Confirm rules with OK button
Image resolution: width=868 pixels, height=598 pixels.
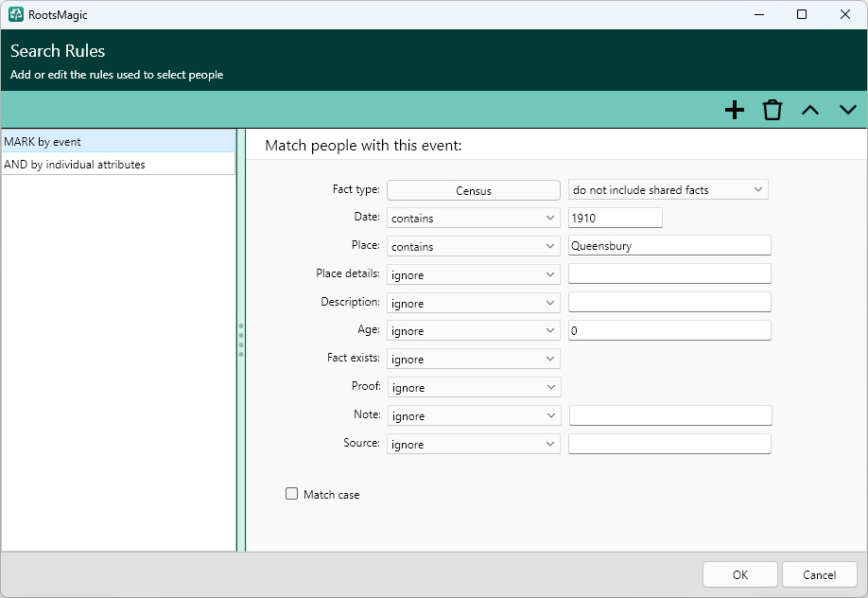(740, 574)
